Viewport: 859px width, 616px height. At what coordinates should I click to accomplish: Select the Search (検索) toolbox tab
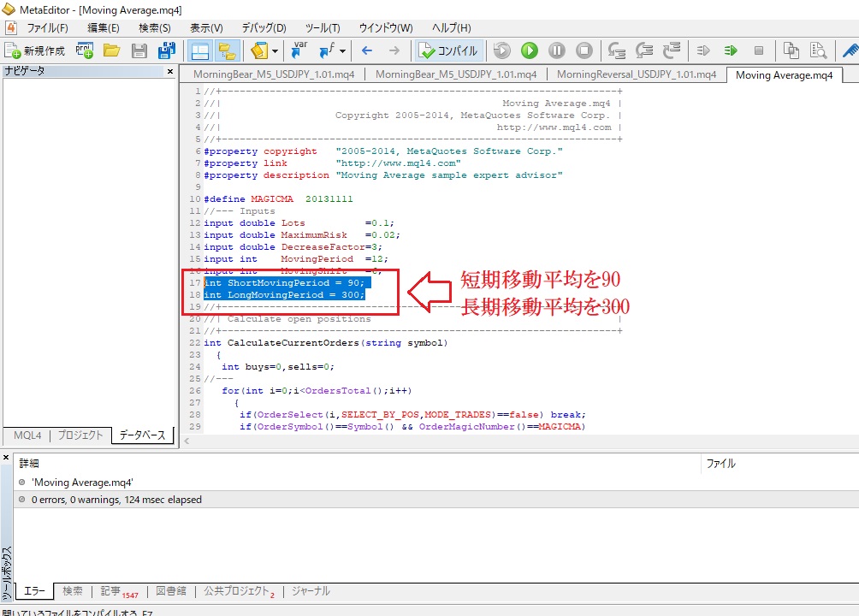tap(73, 591)
